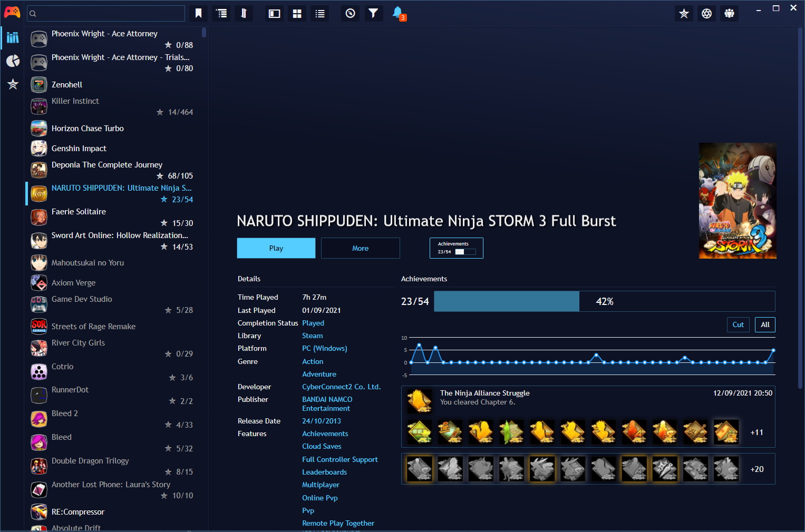
Task: Open the grouping options icon
Action: tap(222, 13)
